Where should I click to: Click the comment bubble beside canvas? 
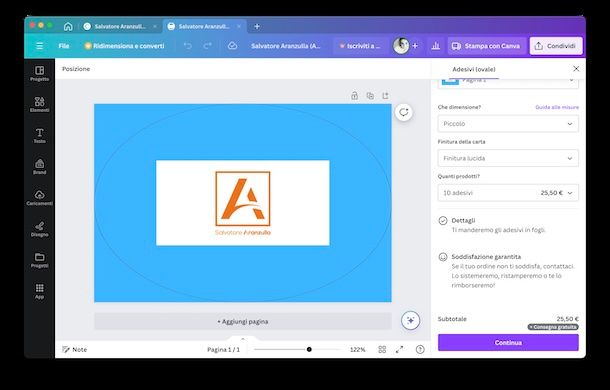(x=404, y=112)
